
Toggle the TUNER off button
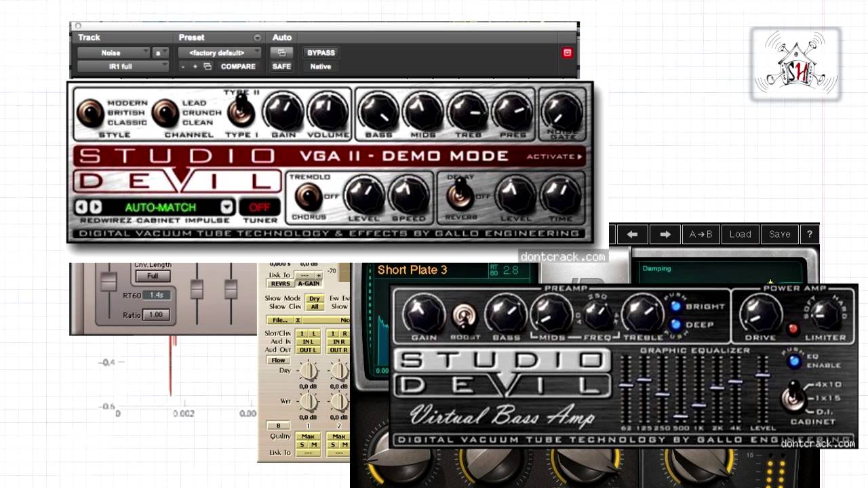(x=260, y=207)
